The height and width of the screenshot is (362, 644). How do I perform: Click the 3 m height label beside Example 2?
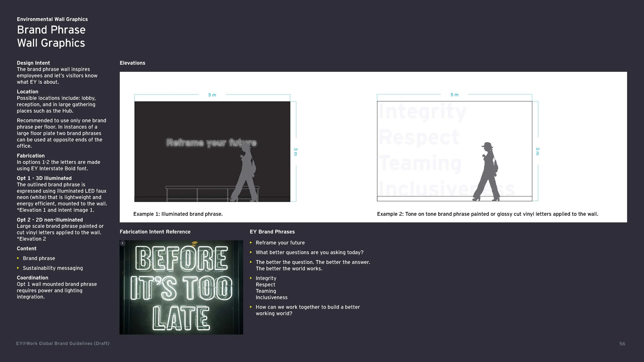(x=537, y=151)
